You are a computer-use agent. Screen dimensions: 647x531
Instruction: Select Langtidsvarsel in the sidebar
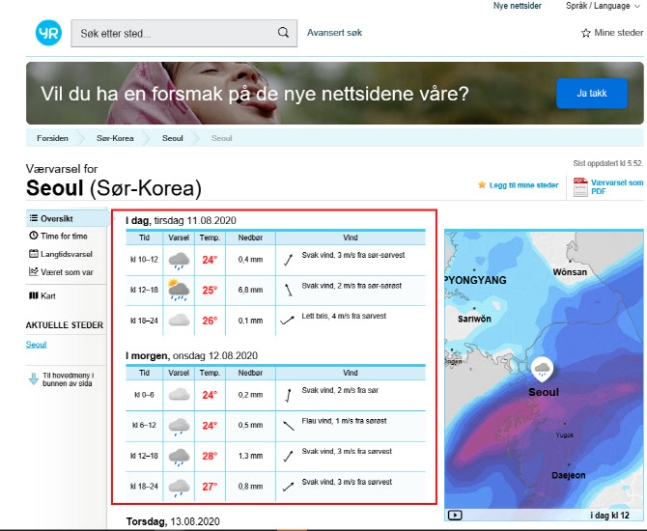click(x=61, y=254)
